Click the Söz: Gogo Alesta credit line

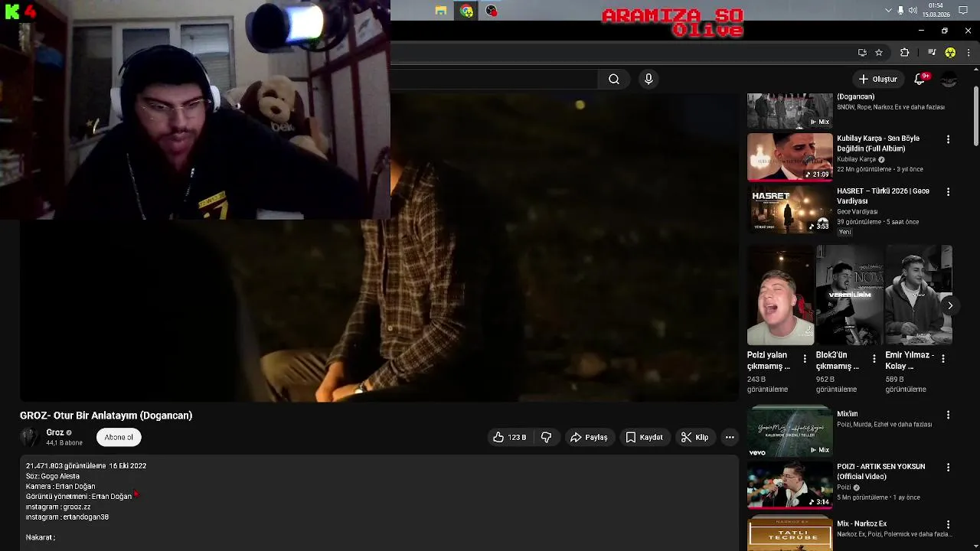pyautogui.click(x=53, y=476)
